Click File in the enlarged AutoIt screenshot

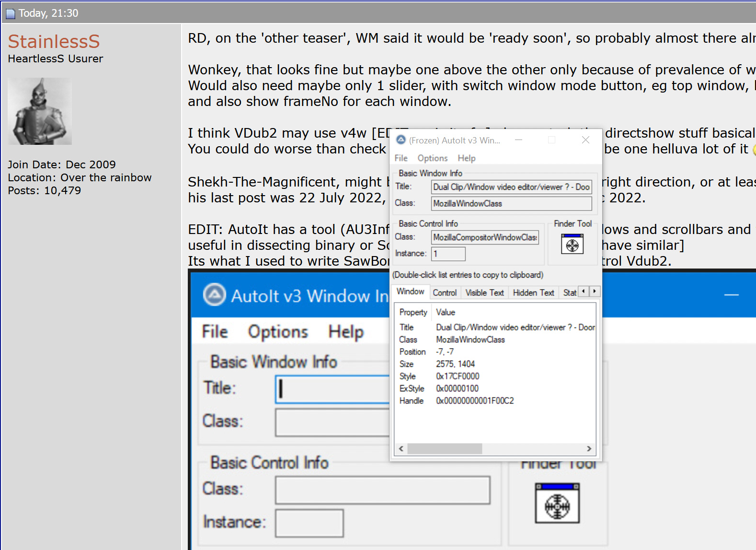click(215, 332)
